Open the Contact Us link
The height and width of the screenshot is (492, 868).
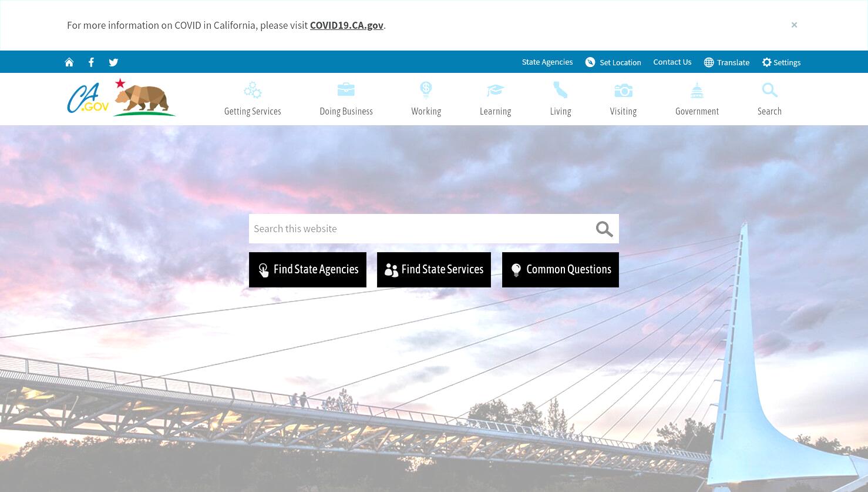(672, 62)
